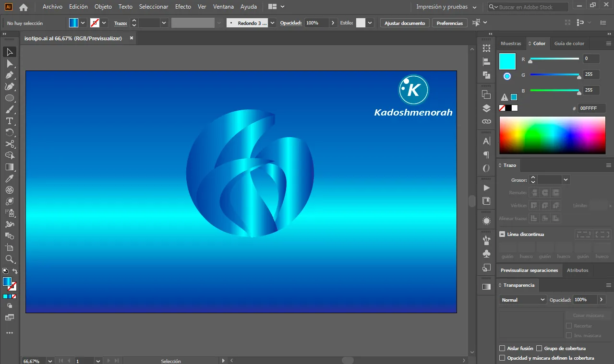
Task: Open the Character panel icon
Action: click(x=486, y=141)
